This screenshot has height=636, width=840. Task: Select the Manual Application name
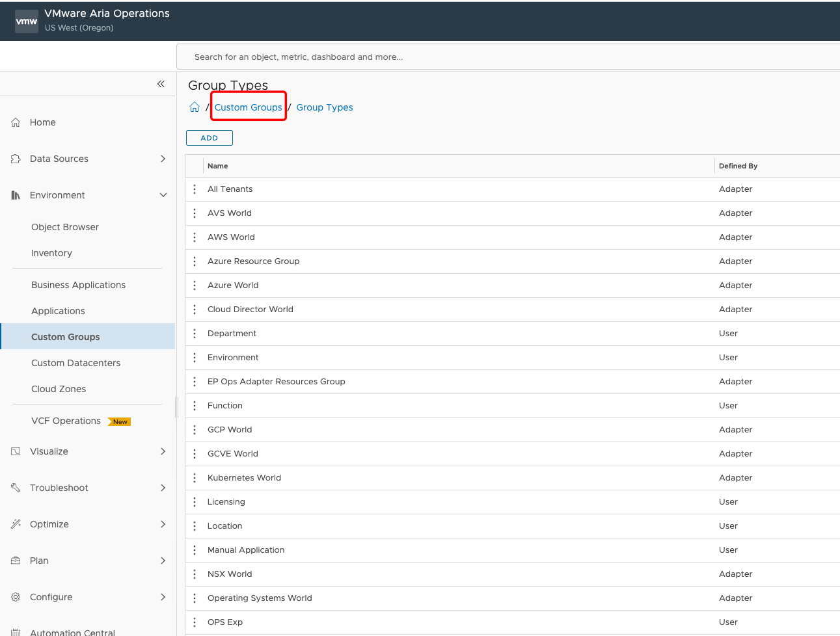coord(246,550)
